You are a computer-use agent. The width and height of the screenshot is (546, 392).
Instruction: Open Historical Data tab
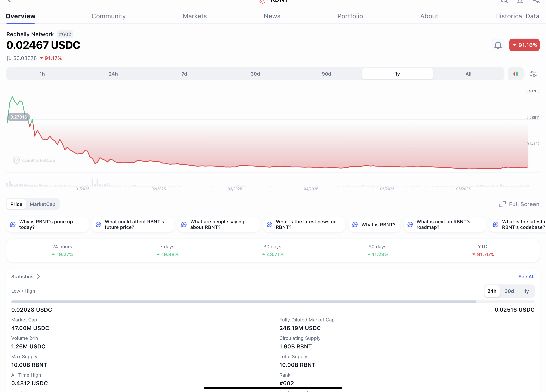pyautogui.click(x=517, y=16)
